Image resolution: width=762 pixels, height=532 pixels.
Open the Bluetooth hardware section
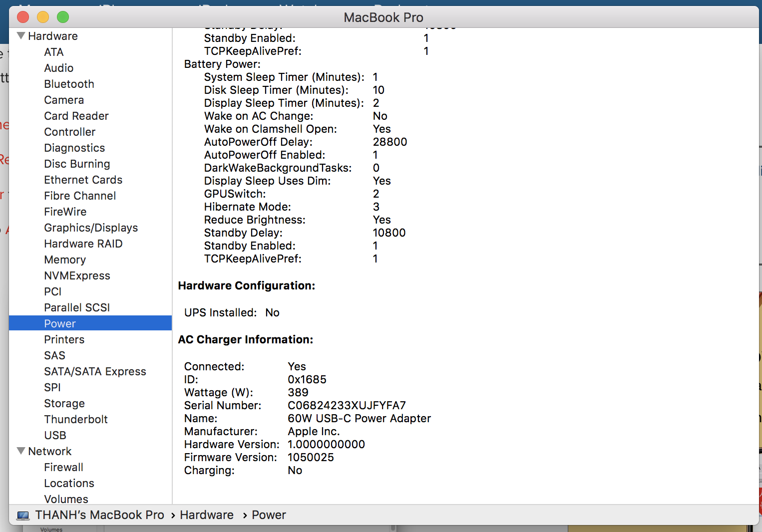69,84
